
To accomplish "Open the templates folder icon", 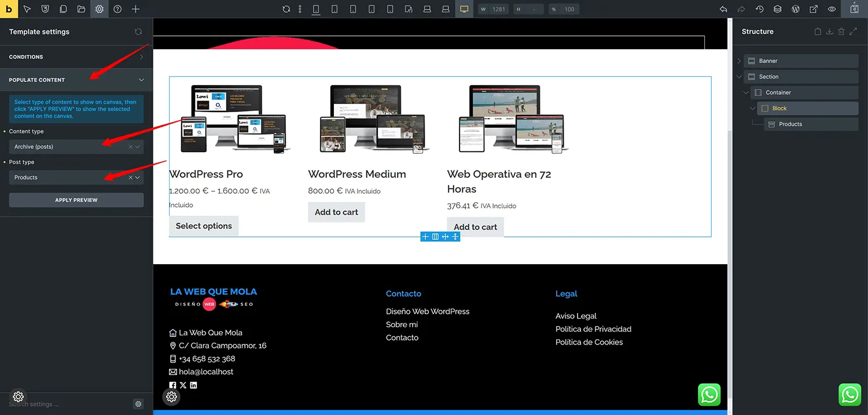I will tap(81, 9).
